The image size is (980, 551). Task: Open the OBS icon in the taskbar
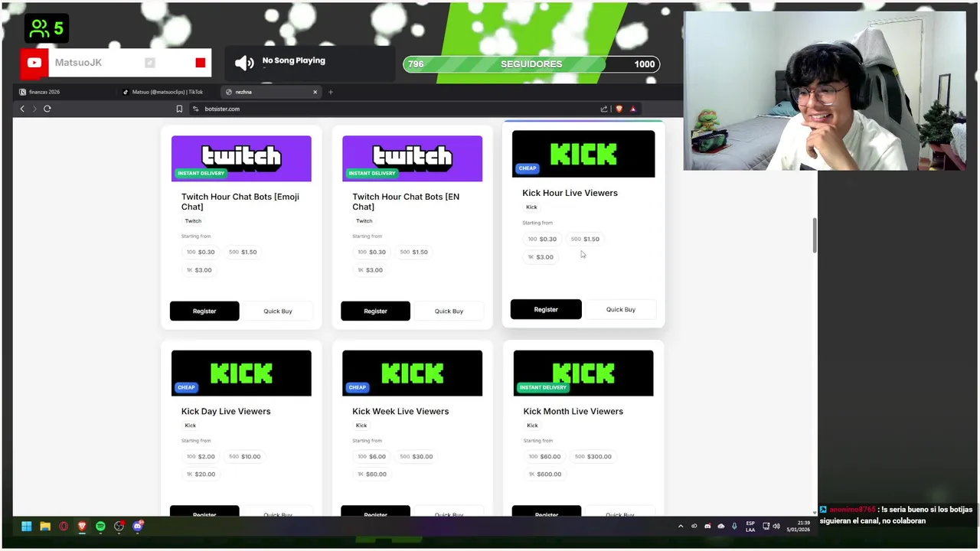[x=119, y=526]
